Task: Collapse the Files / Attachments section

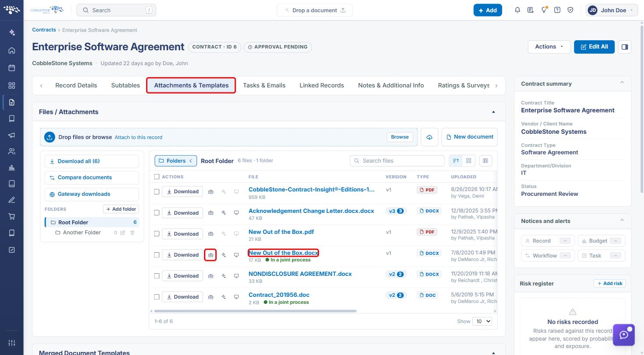Action: click(493, 112)
